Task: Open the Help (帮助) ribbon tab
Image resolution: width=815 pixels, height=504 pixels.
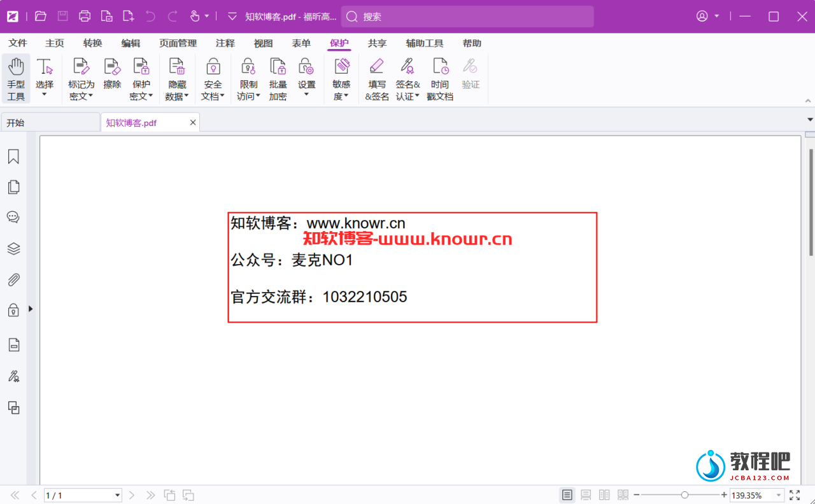Action: click(472, 43)
